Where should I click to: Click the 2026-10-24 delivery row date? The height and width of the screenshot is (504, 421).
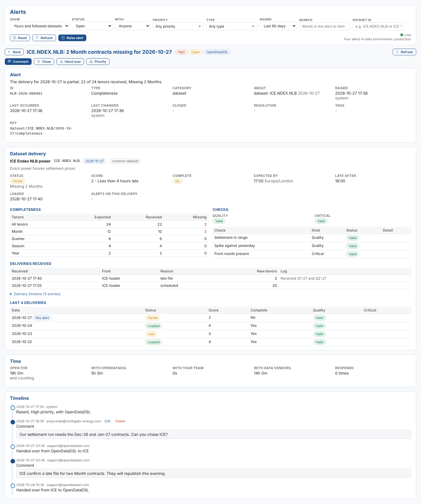[22, 326]
